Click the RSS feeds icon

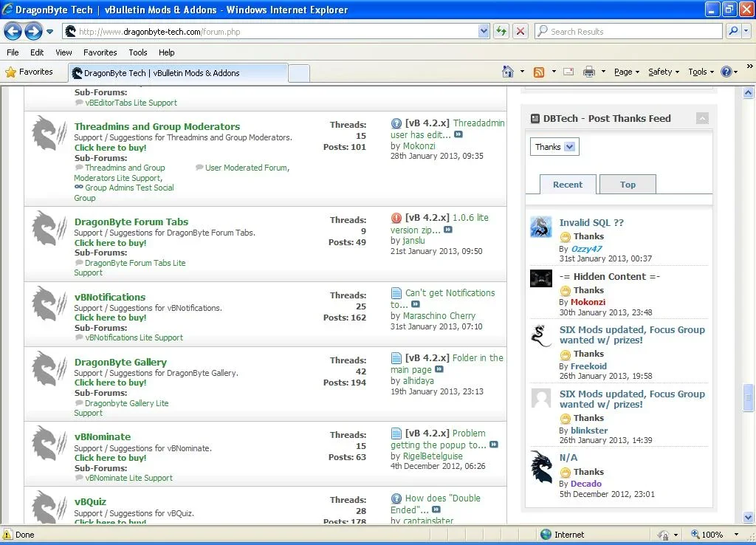coord(538,72)
